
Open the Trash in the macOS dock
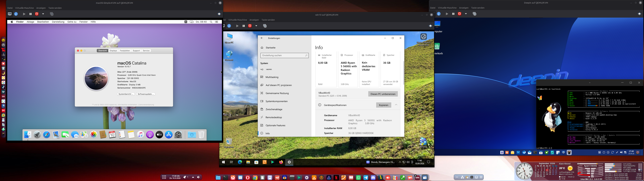pos(201,135)
